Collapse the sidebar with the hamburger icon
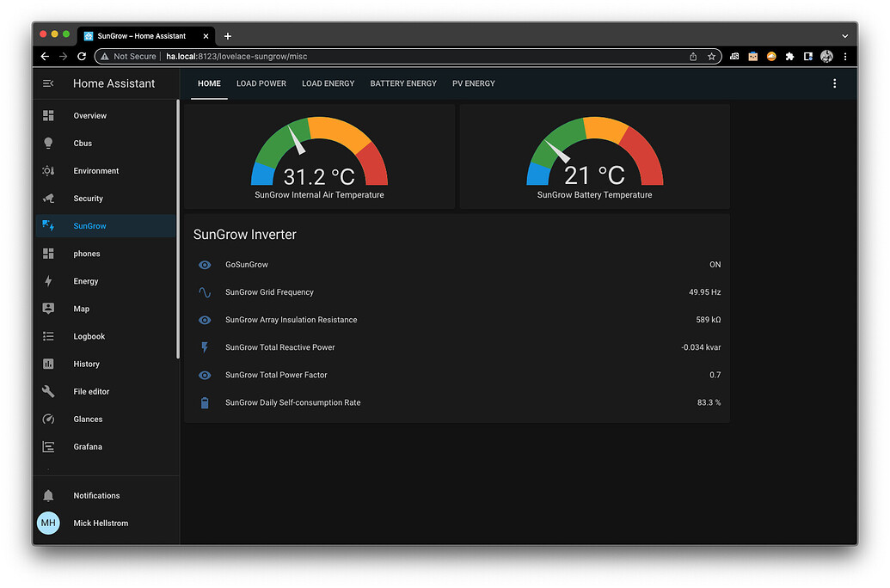The image size is (890, 588). [48, 83]
